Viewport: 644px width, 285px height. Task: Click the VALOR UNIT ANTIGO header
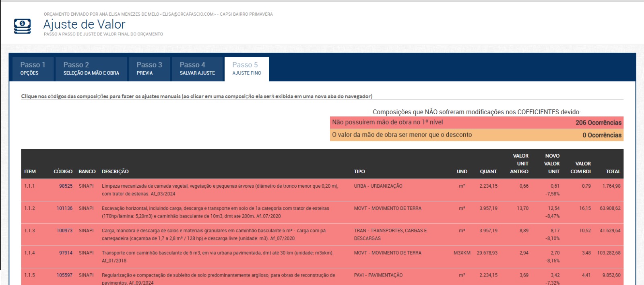pos(519,164)
